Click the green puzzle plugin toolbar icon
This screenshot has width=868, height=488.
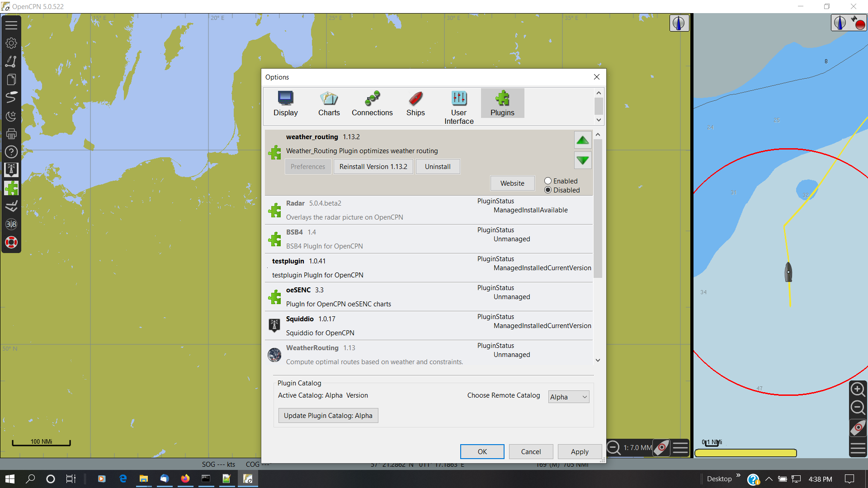pos(11,188)
